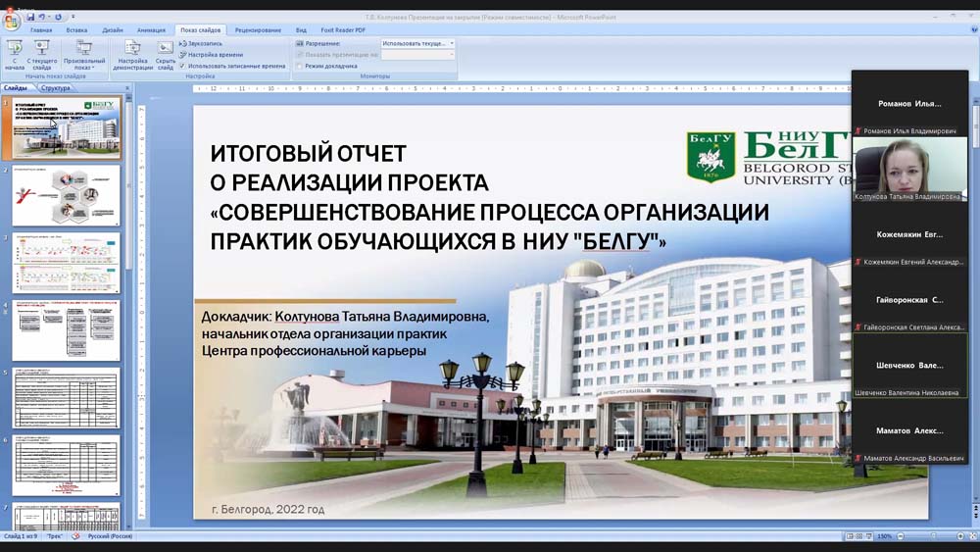
Task: Open the Quick Access toolbar customize arrow
Action: pos(74,17)
